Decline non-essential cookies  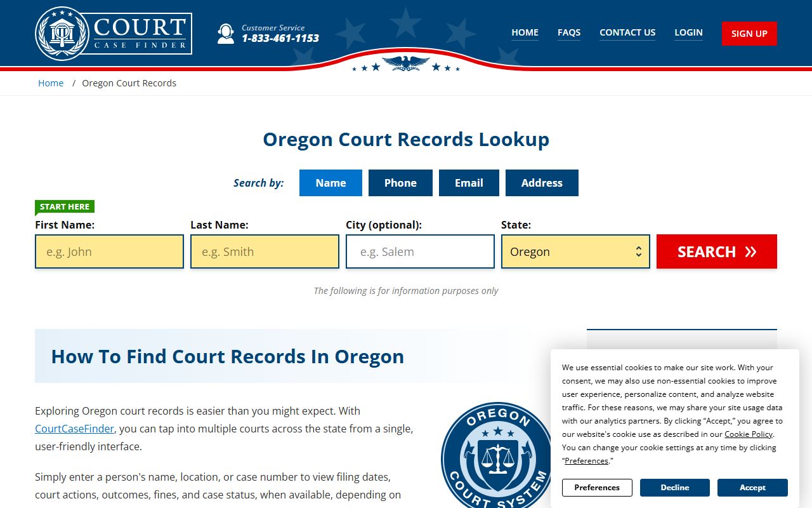(x=675, y=488)
